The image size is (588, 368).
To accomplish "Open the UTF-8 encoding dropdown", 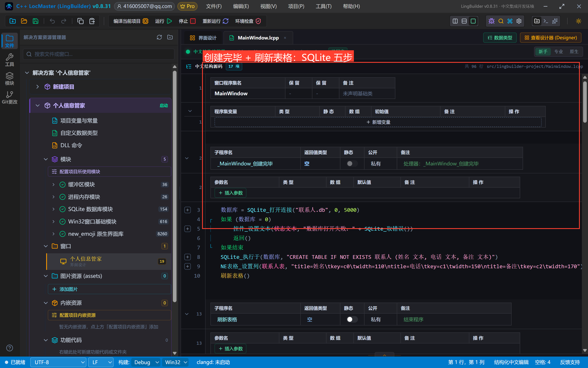I will pos(58,362).
